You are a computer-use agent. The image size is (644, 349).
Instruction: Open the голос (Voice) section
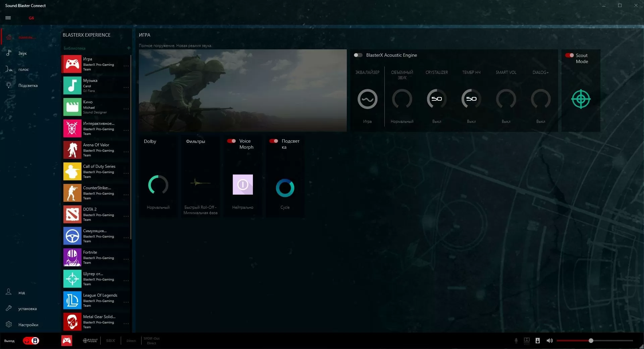(23, 69)
